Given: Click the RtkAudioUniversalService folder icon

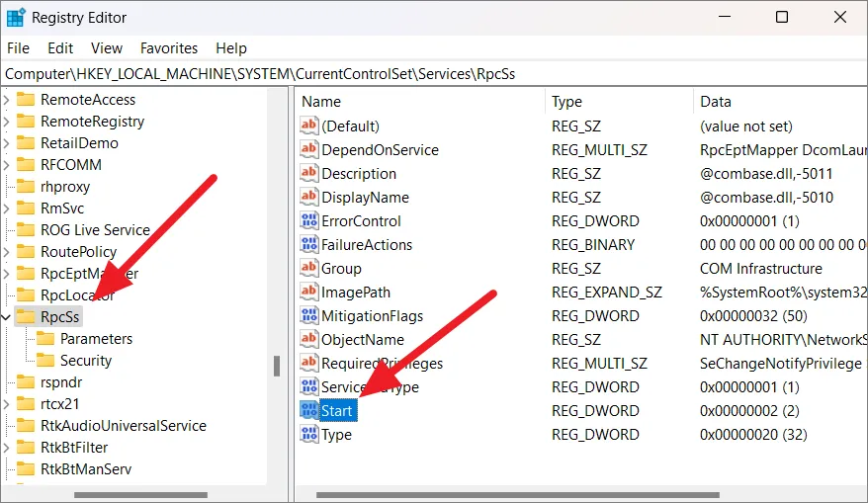Looking at the screenshot, I should point(26,425).
